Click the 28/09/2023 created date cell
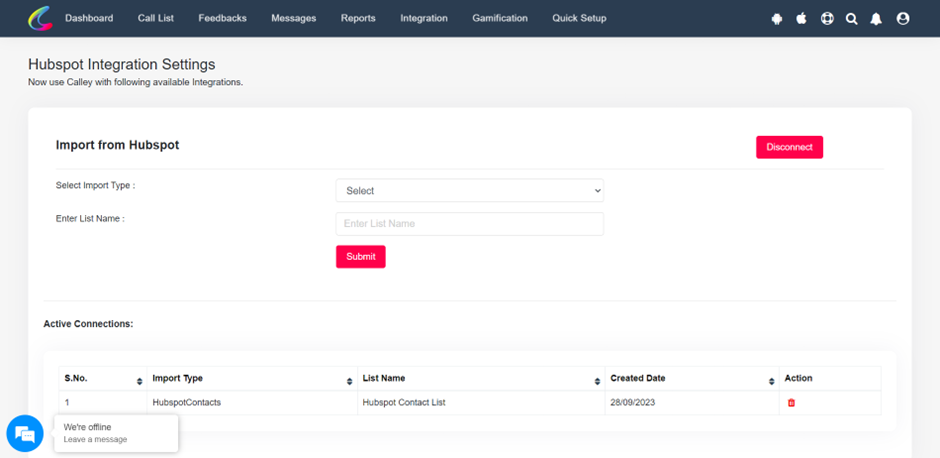Viewport: 940px width, 458px height. coord(692,403)
